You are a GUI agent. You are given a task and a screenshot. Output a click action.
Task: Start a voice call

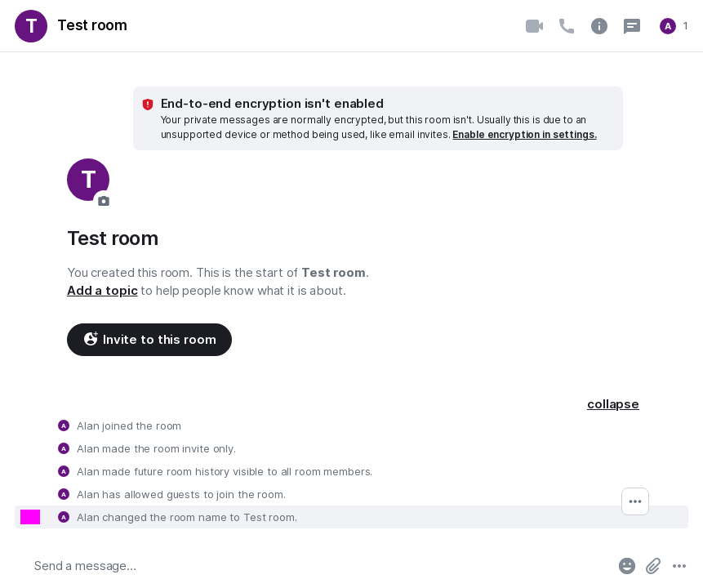coord(567,26)
